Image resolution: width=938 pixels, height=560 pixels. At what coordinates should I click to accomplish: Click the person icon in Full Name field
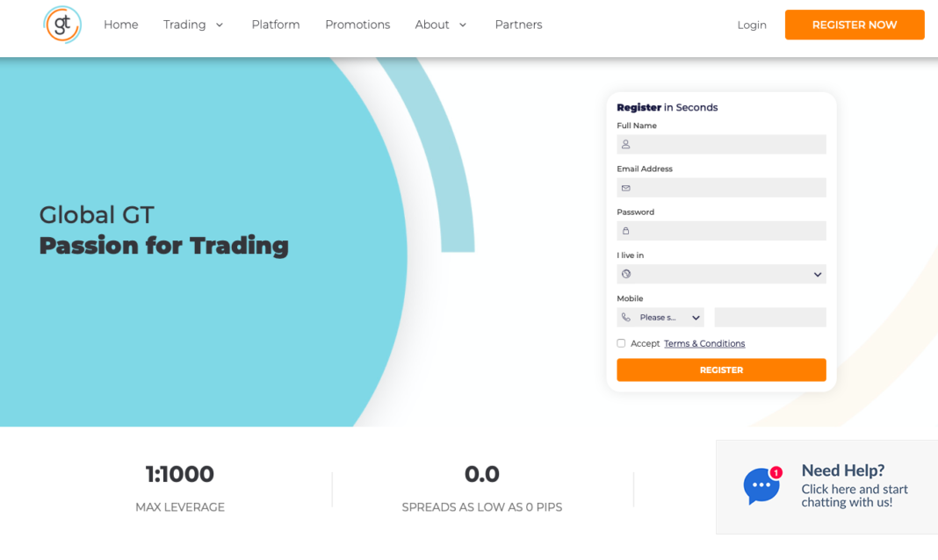coord(626,144)
